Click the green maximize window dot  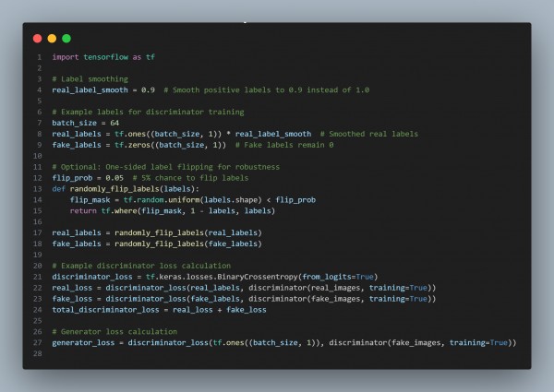pos(66,39)
